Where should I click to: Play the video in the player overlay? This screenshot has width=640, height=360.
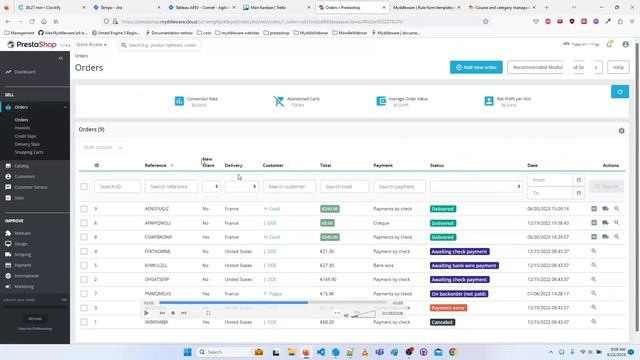tap(147, 313)
